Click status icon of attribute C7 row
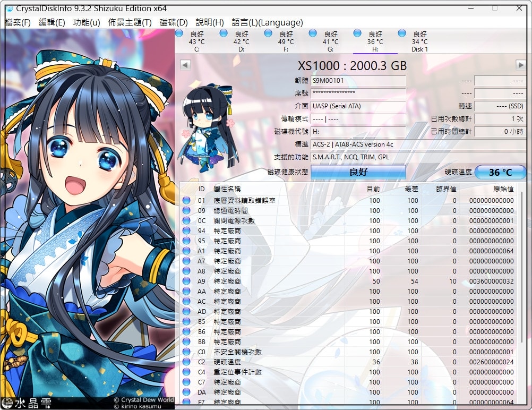The height and width of the screenshot is (410, 532). tap(186, 382)
